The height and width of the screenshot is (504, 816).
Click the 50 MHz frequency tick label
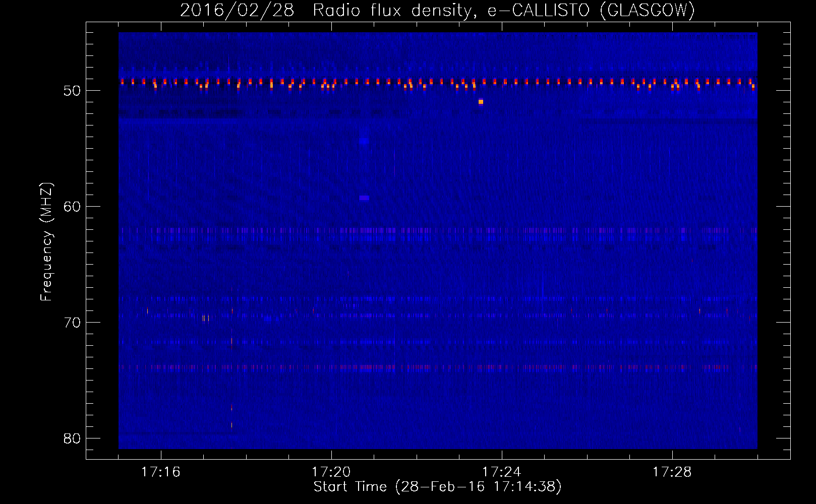72,91
